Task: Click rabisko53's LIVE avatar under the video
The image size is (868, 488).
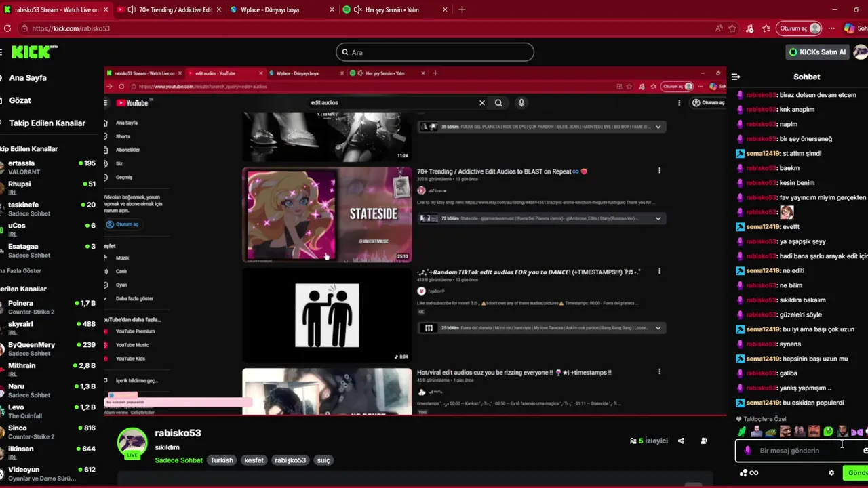Action: [x=132, y=443]
